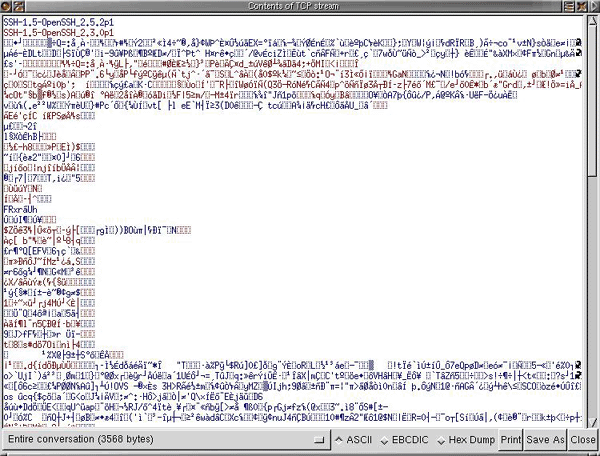Click the Contents of TCP stream title bar

pos(300,6)
